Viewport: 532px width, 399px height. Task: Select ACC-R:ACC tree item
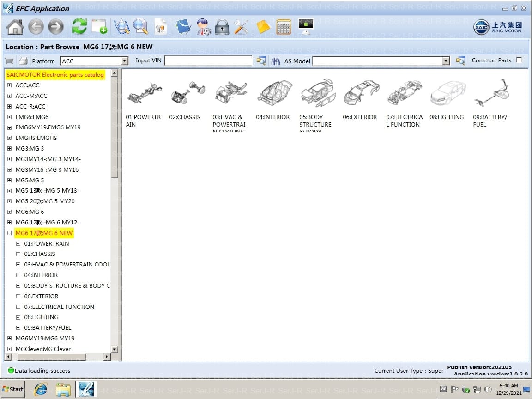pyautogui.click(x=30, y=107)
